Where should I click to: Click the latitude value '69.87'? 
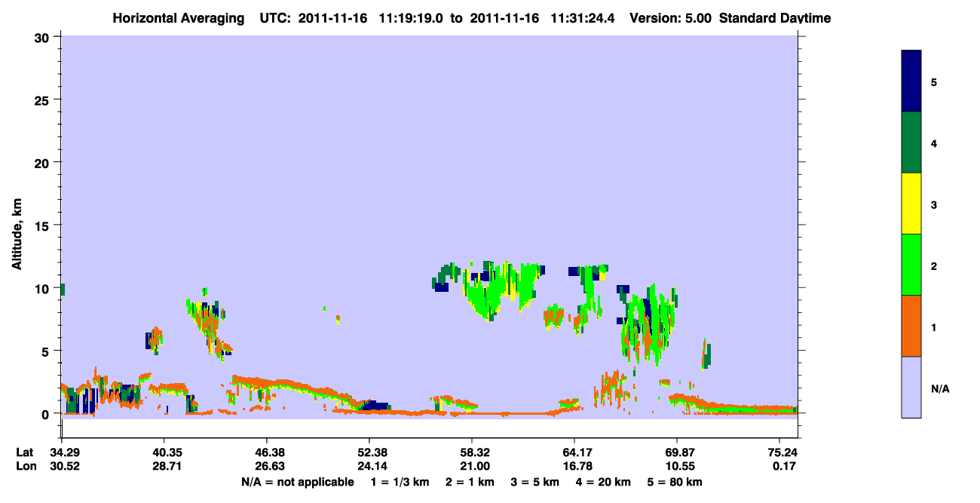tap(677, 452)
